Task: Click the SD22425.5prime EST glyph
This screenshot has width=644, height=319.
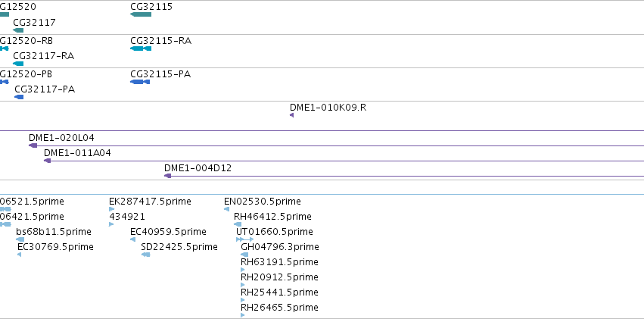Action: click(146, 255)
